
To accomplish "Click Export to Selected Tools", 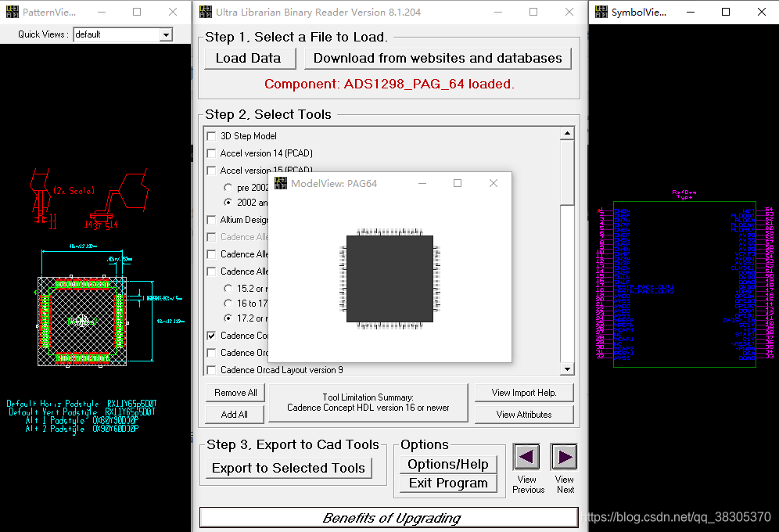I will 289,468.
